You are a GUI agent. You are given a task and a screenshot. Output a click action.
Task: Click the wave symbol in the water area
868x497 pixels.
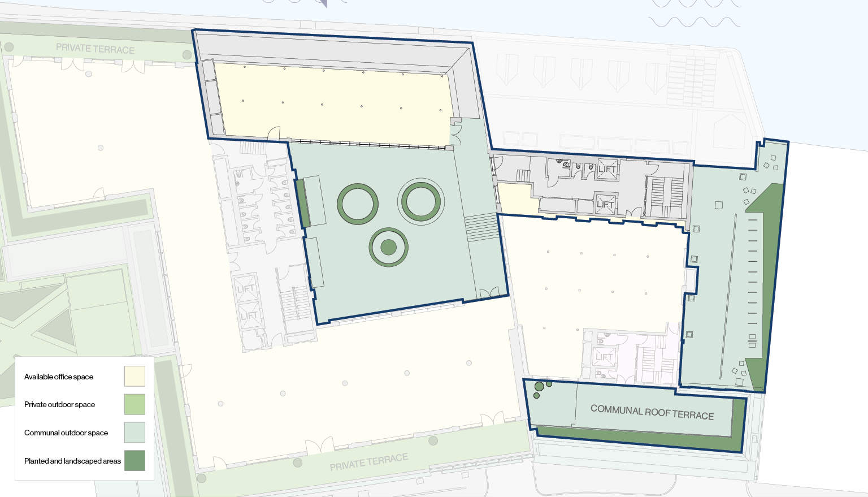(694, 22)
